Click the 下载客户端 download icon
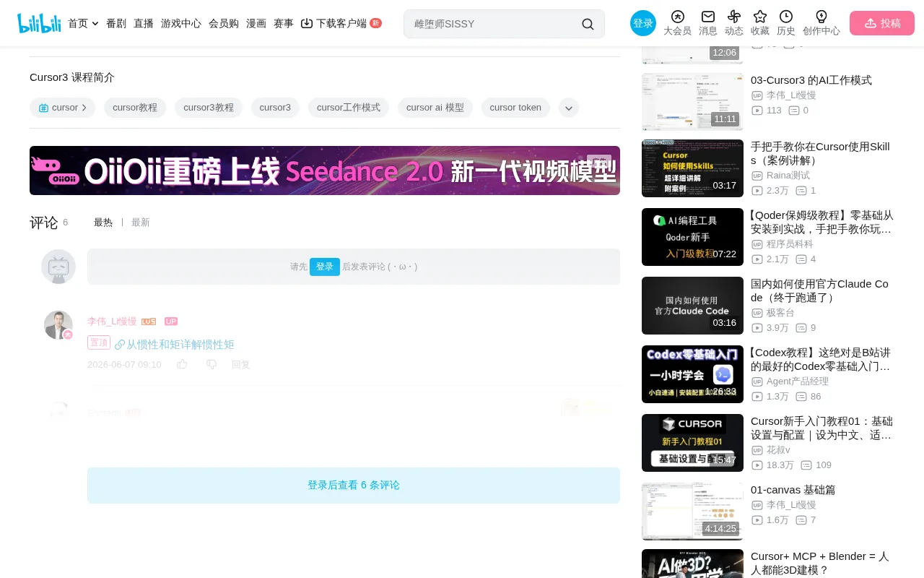Screen dimensions: 924x578 click(307, 23)
